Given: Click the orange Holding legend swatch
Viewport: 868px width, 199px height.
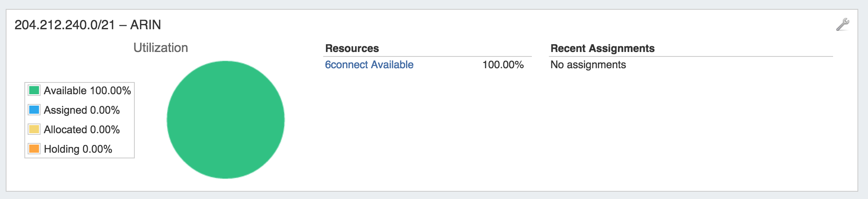Looking at the screenshot, I should point(34,149).
